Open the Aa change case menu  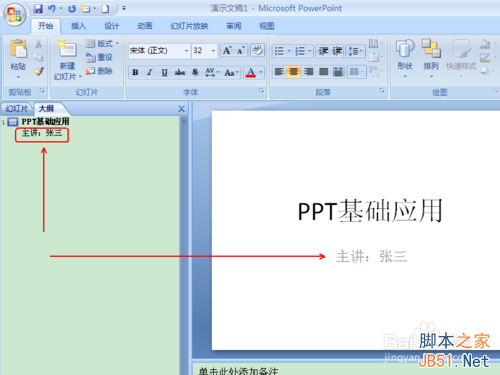231,72
